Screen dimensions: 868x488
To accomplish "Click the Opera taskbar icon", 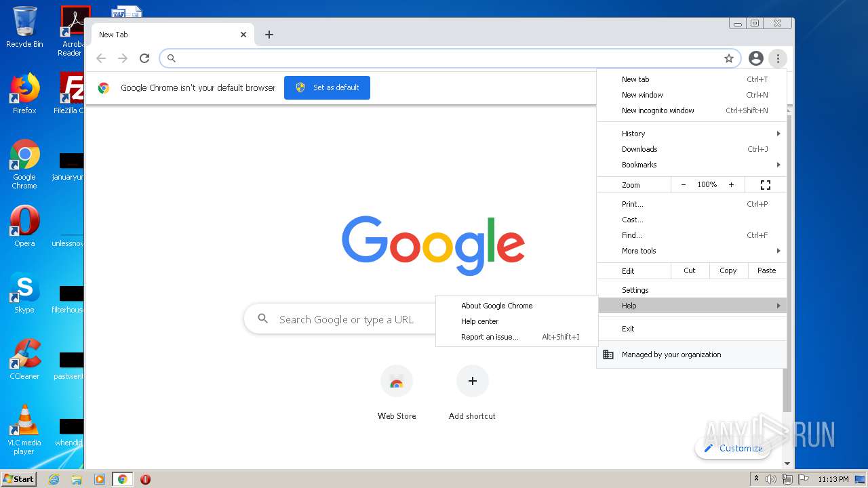I will [x=145, y=479].
